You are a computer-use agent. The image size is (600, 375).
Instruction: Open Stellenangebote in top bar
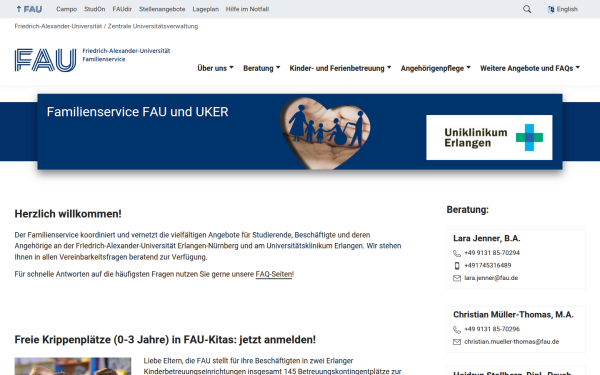coord(162,9)
